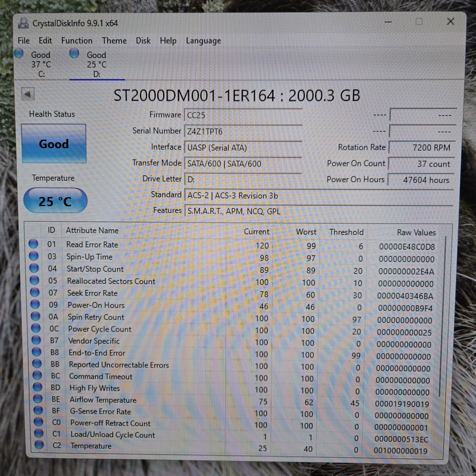Image resolution: width=476 pixels, height=476 pixels.
Task: Click raw value 0000000513EC
Action: (x=401, y=439)
